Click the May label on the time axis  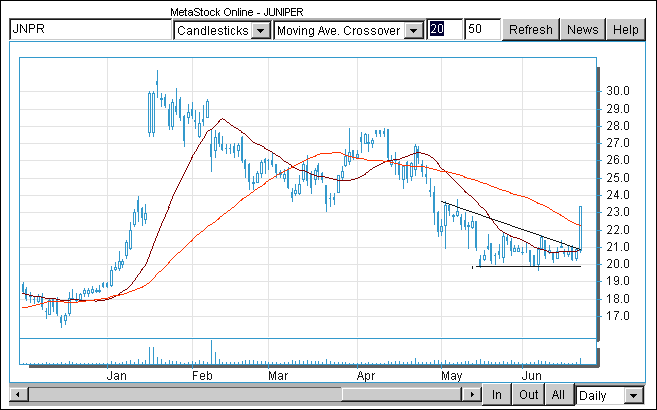tap(451, 376)
